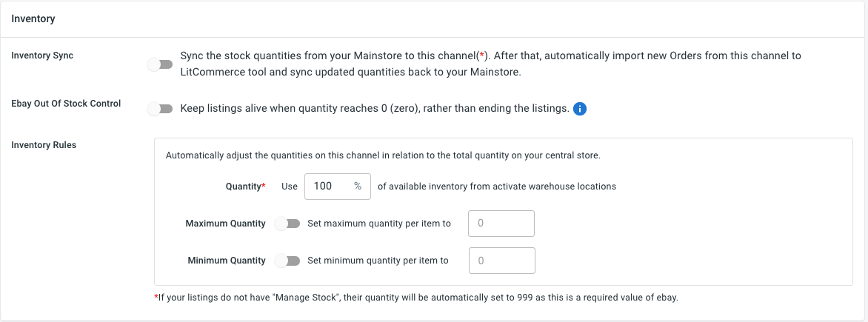The width and height of the screenshot is (868, 322).
Task: Click the Maximum Quantity label
Action: pyautogui.click(x=225, y=224)
